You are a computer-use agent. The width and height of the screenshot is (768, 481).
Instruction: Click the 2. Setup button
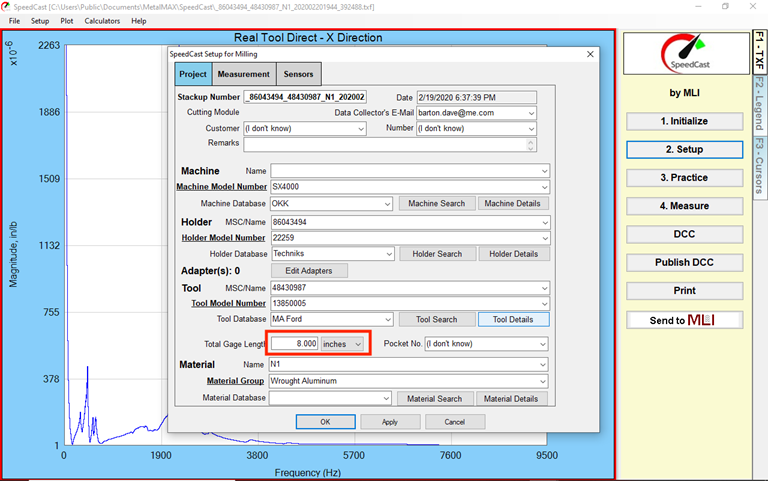click(x=684, y=149)
